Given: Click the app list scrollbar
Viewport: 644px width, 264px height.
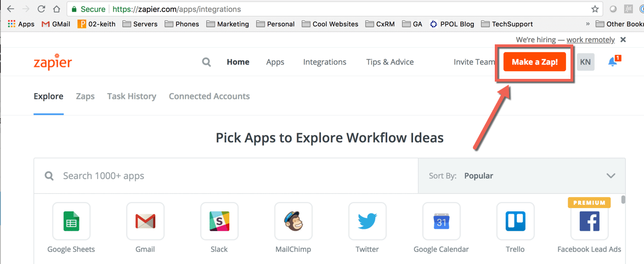Looking at the screenshot, I should [624, 199].
